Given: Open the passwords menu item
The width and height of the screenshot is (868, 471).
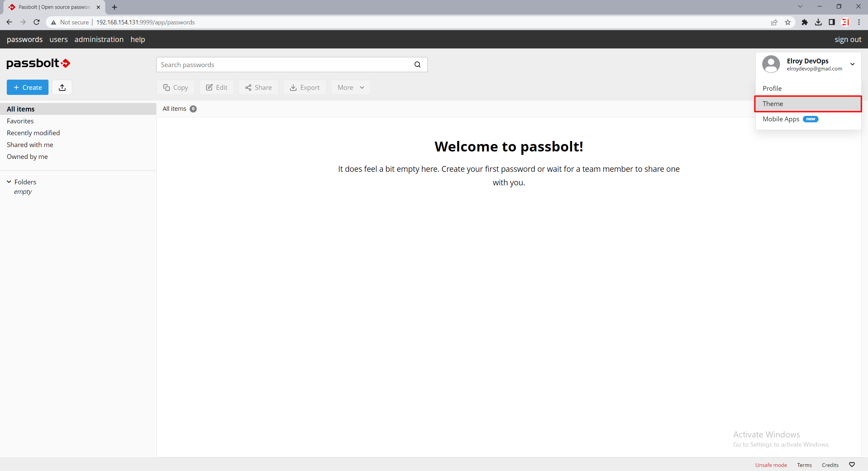Looking at the screenshot, I should [25, 40].
